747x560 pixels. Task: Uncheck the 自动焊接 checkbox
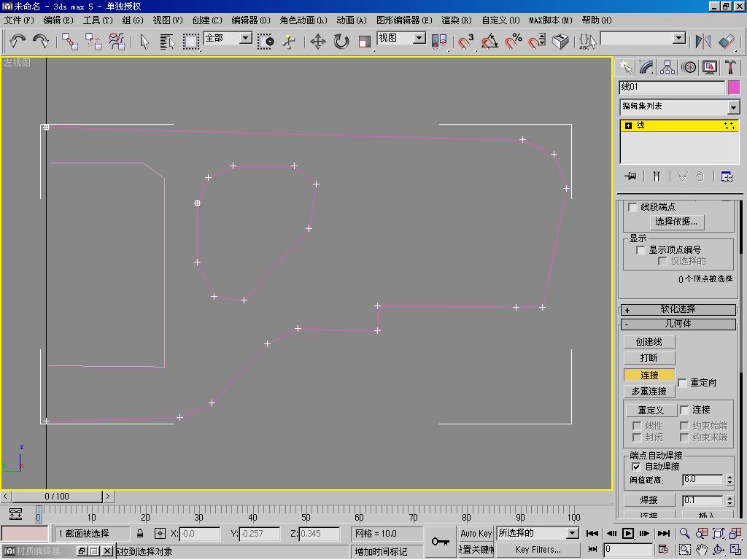[636, 467]
